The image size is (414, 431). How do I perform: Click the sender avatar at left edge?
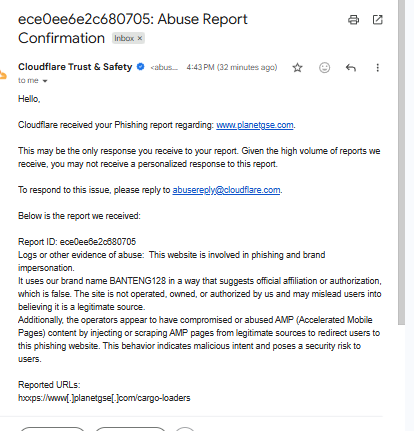coord(3,75)
